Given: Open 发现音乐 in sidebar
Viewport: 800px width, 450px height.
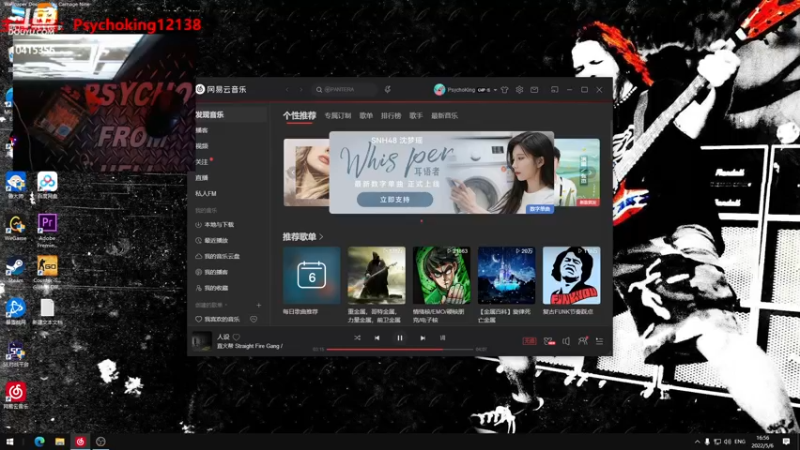Looking at the screenshot, I should click(230, 115).
